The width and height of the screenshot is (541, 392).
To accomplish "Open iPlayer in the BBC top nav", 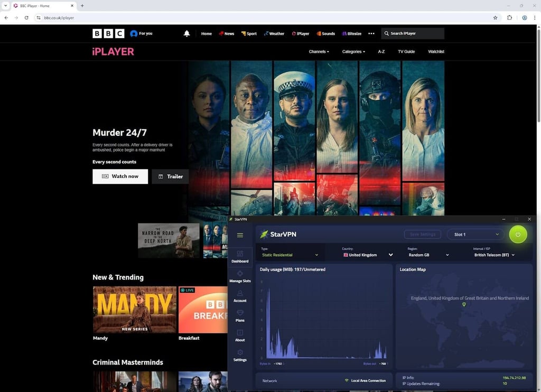I will (x=301, y=33).
